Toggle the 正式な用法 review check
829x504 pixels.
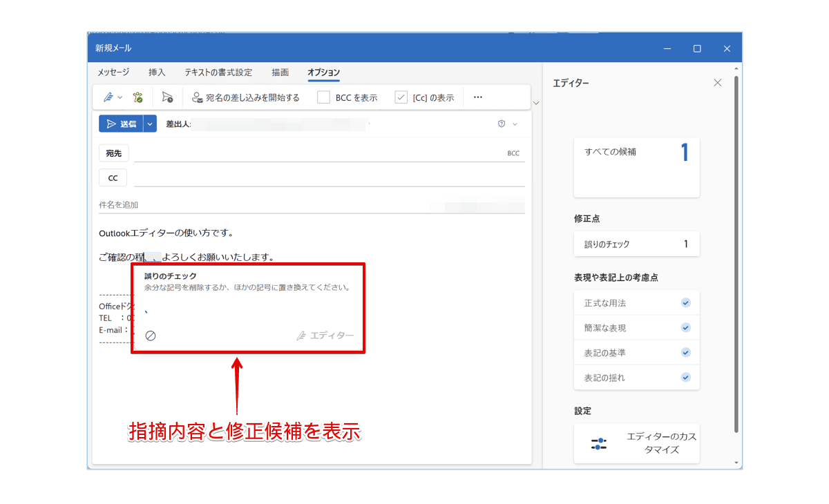[685, 302]
